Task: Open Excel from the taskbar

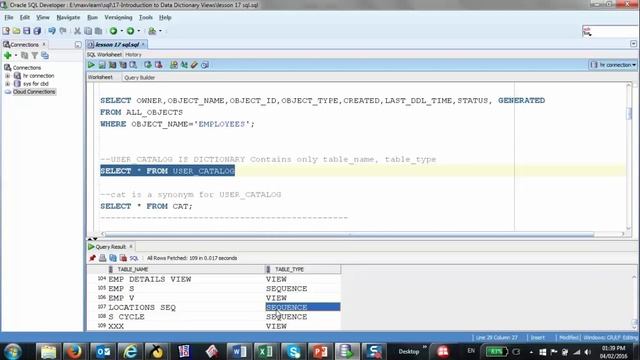Action: [x=265, y=351]
